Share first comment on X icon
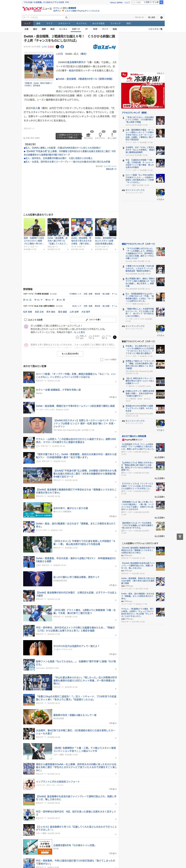This screenshot has height=868, width=186. [115, 337]
